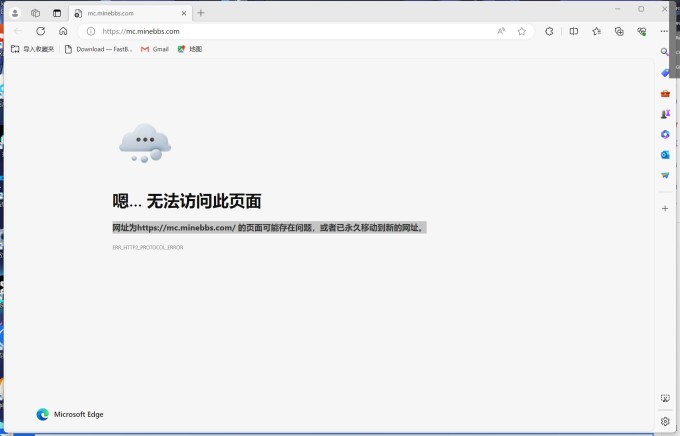Open the Collections icon
680x436 pixels.
[x=619, y=31]
